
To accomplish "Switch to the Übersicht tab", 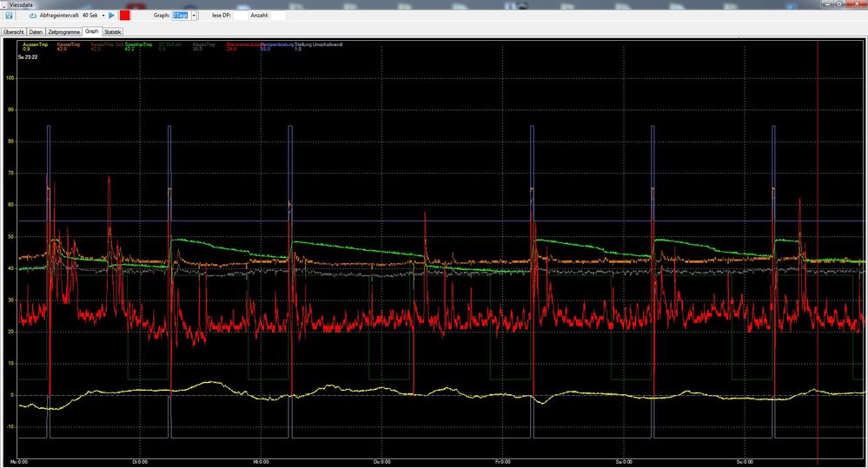I will click(x=13, y=32).
